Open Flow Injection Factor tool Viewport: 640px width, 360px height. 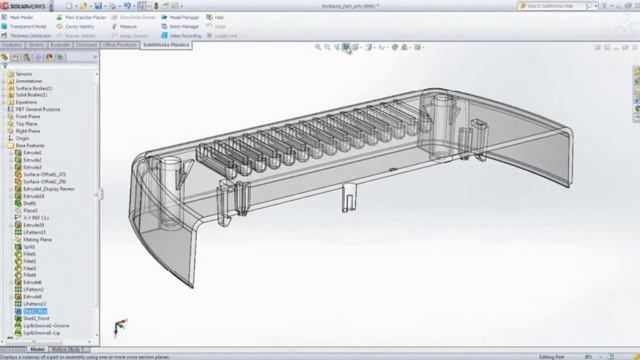81,18
